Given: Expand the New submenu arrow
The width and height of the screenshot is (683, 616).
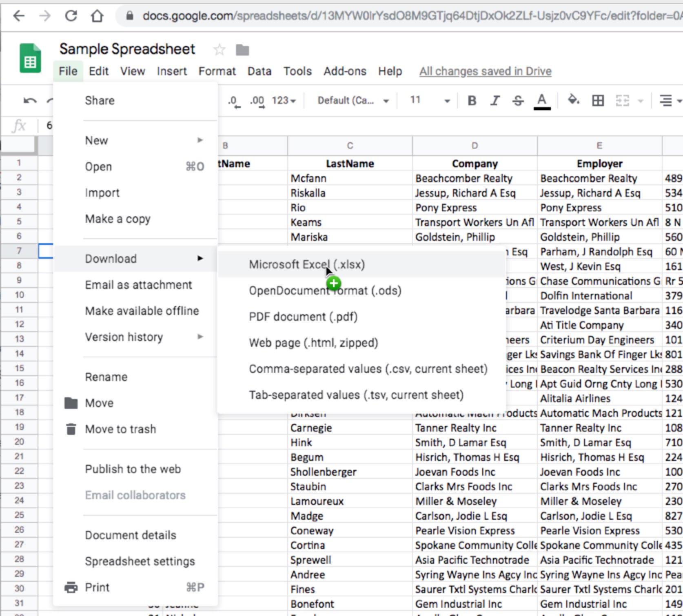Looking at the screenshot, I should [200, 140].
